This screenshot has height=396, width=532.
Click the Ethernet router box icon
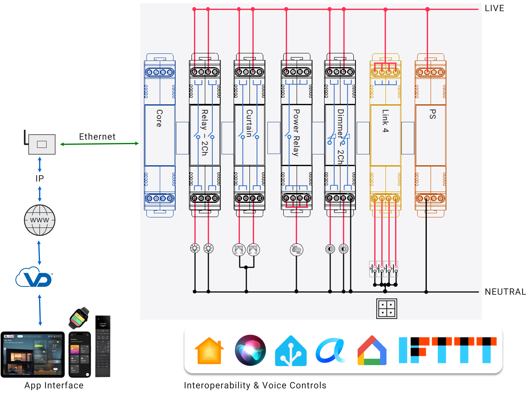[42, 144]
